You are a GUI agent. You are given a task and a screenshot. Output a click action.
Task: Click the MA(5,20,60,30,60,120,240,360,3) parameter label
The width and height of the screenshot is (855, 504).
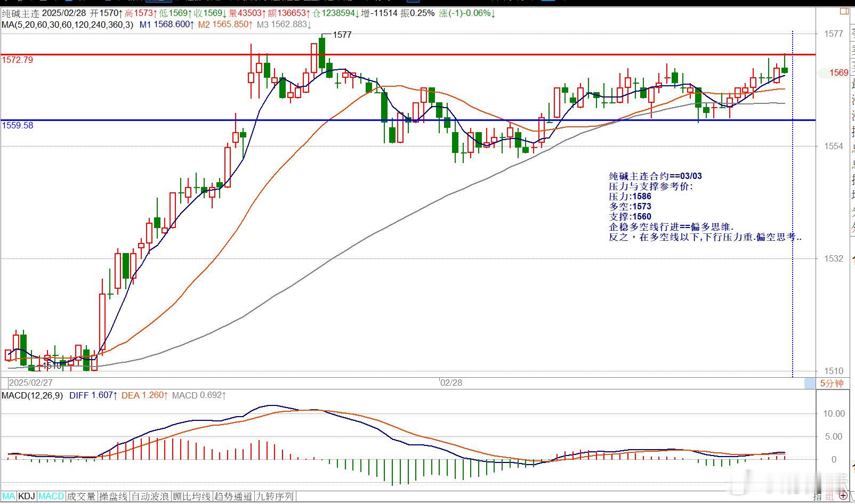pos(68,24)
